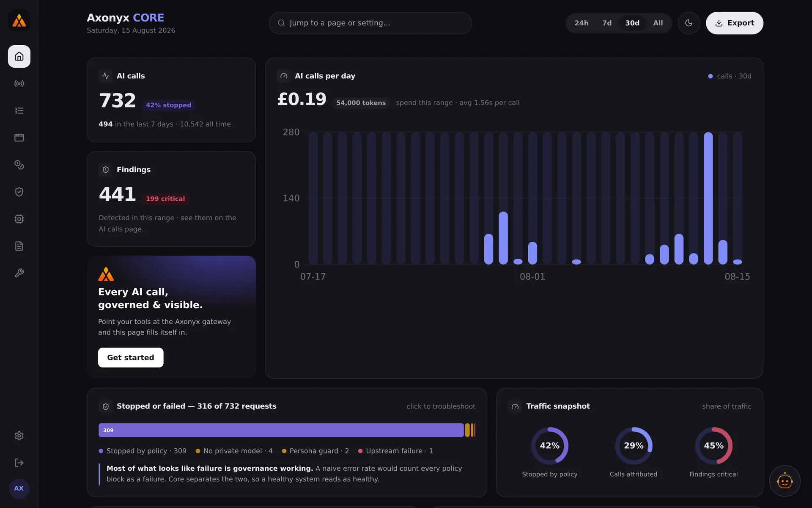
Task: Open the settings gear in sidebar
Action: click(x=19, y=436)
